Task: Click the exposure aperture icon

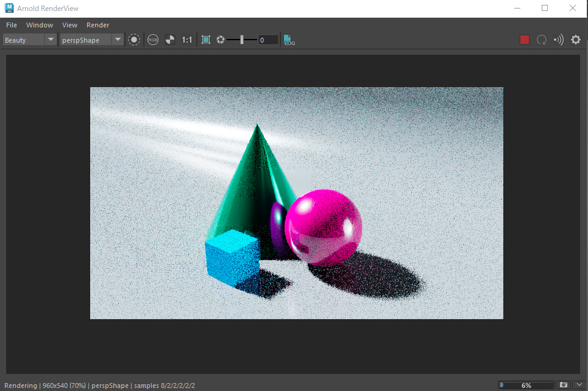Action: [x=221, y=40]
